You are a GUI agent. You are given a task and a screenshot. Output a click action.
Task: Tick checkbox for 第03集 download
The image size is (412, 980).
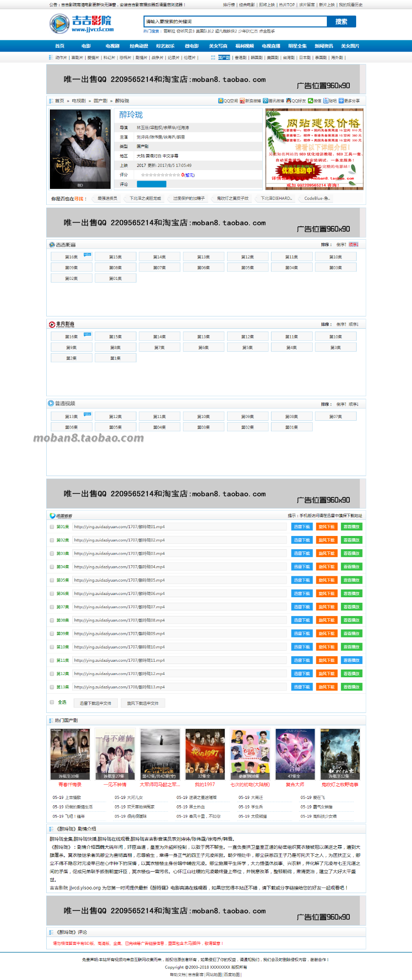click(x=52, y=553)
